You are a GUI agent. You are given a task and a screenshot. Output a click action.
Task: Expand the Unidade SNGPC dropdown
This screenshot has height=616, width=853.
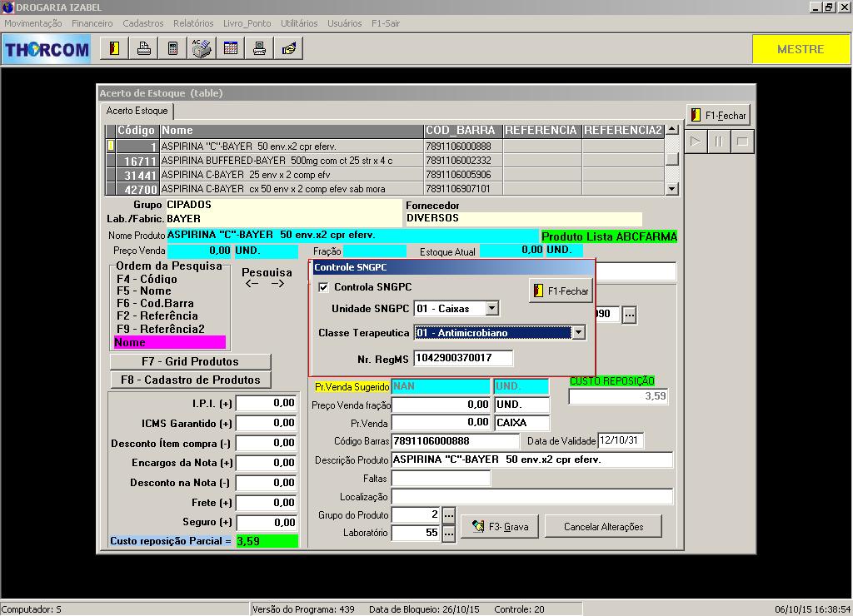pyautogui.click(x=491, y=308)
